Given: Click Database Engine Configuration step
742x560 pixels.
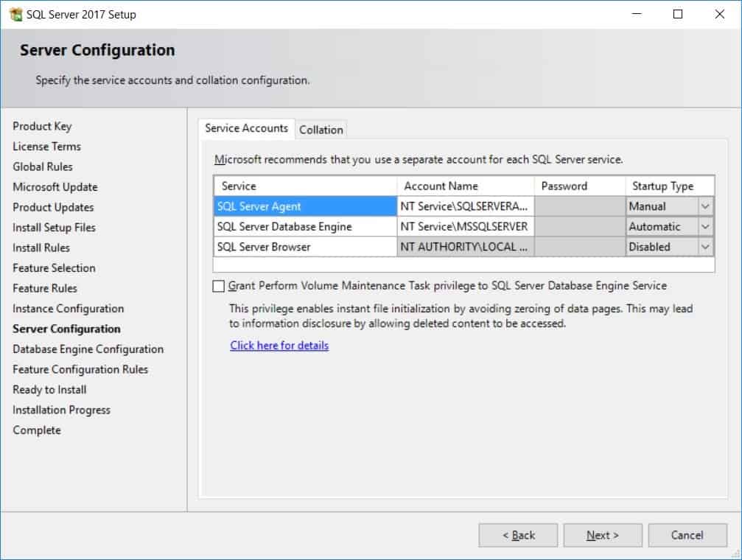Looking at the screenshot, I should [x=88, y=349].
